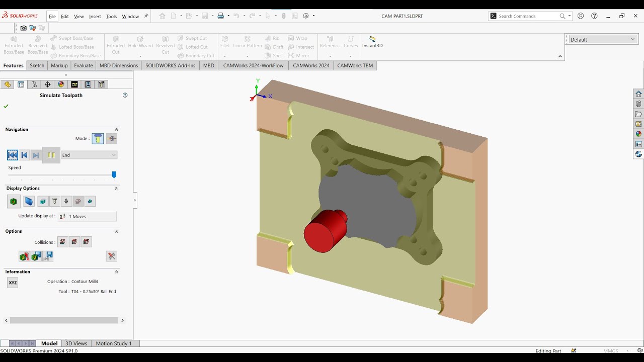The height and width of the screenshot is (362, 644).
Task: Collapse the Navigation section
Action: tap(117, 130)
